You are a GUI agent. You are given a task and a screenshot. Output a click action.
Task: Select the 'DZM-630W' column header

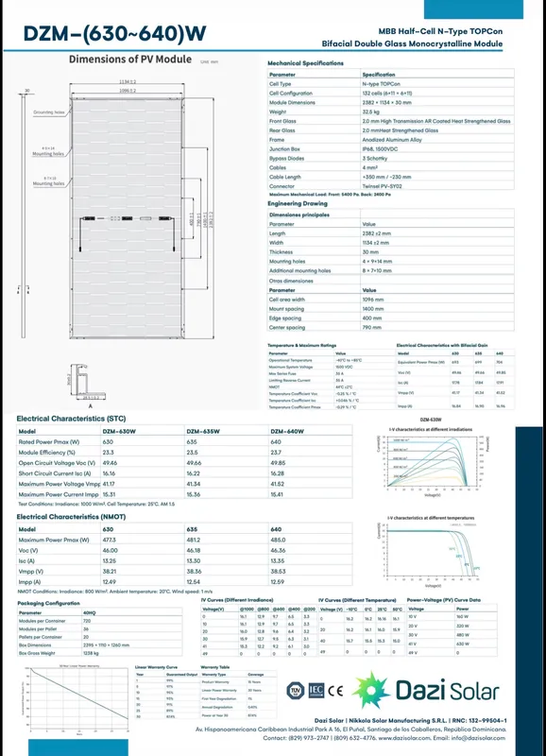click(119, 432)
